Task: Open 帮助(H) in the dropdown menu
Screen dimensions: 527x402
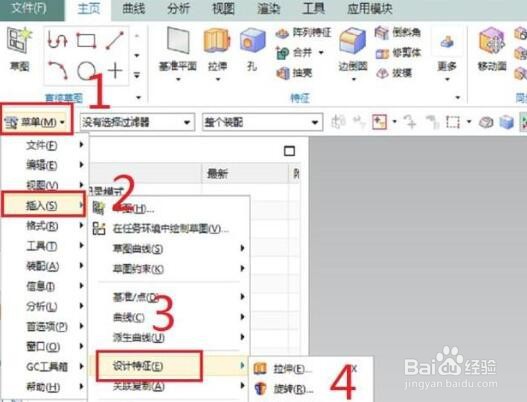Action: point(44,387)
